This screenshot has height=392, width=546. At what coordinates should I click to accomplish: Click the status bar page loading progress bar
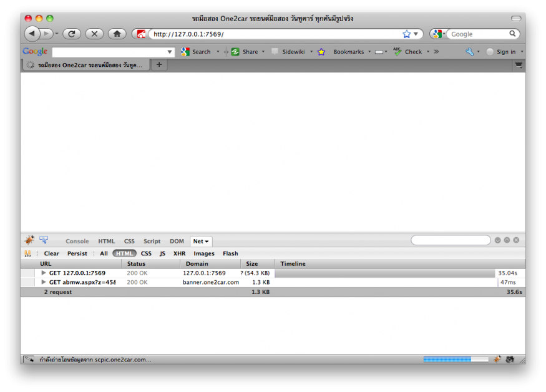click(456, 360)
